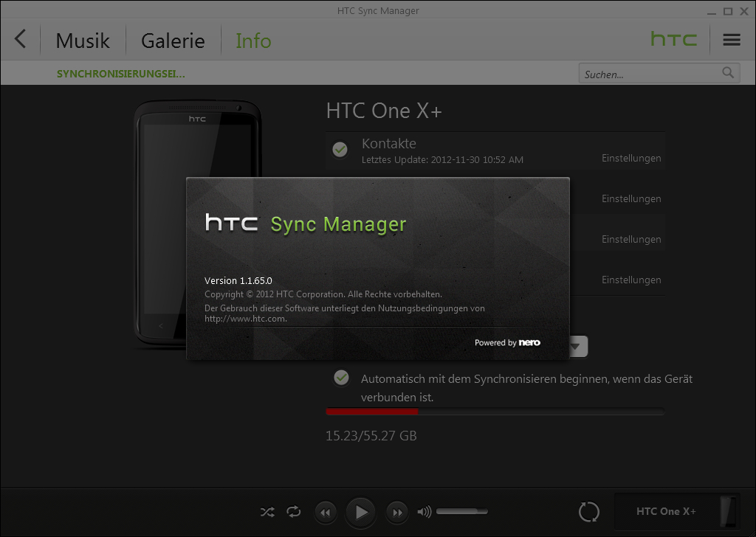Image resolution: width=756 pixels, height=537 pixels.
Task: Click the red storage usage bar
Action: click(372, 412)
